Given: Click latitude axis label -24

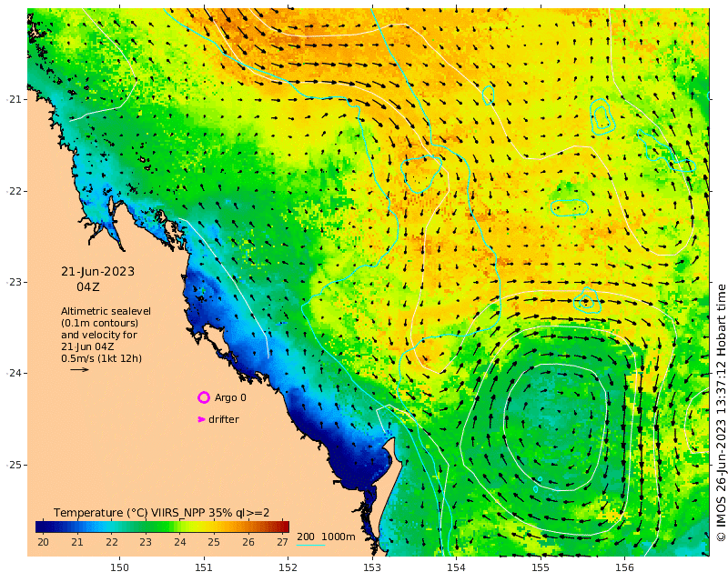Looking at the screenshot, I should click(14, 373).
